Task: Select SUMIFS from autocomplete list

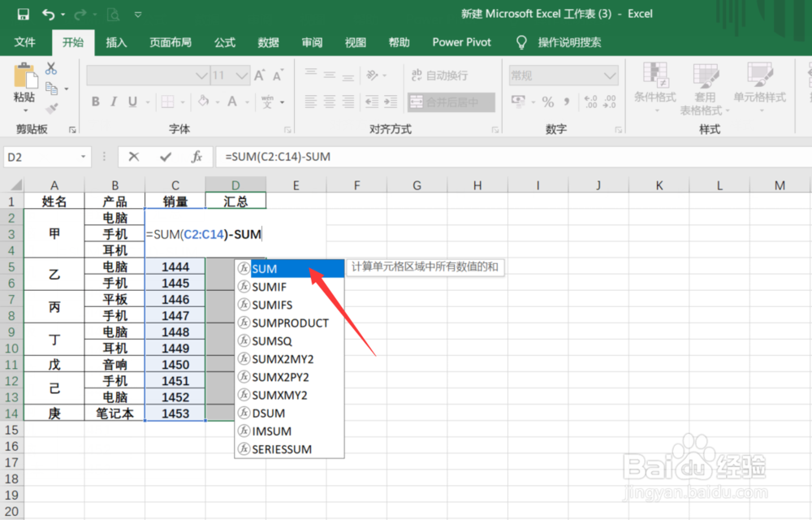Action: click(290, 305)
